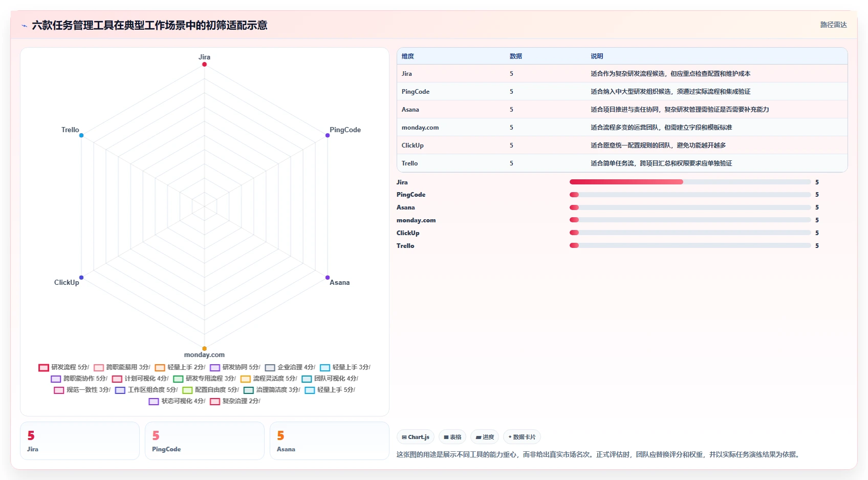Screen dimensions: 868x480
Task: Hide the 规范一致性 3分 dataset
Action: pyautogui.click(x=82, y=390)
